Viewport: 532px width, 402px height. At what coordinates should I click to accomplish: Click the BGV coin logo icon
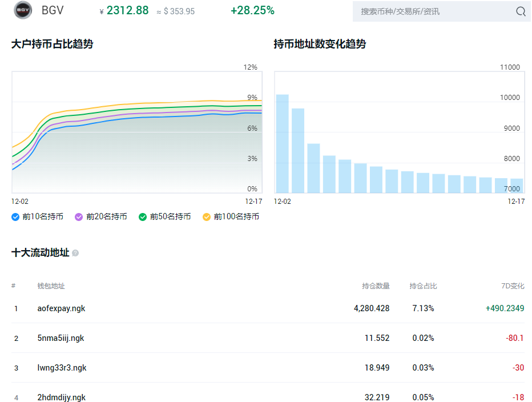coord(23,10)
